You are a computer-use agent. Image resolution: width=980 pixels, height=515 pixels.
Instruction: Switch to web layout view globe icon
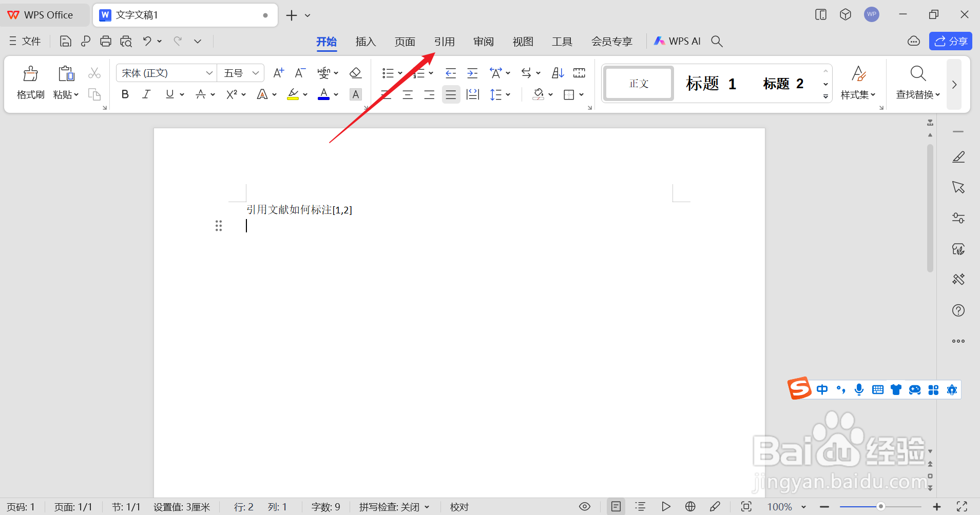(x=690, y=507)
